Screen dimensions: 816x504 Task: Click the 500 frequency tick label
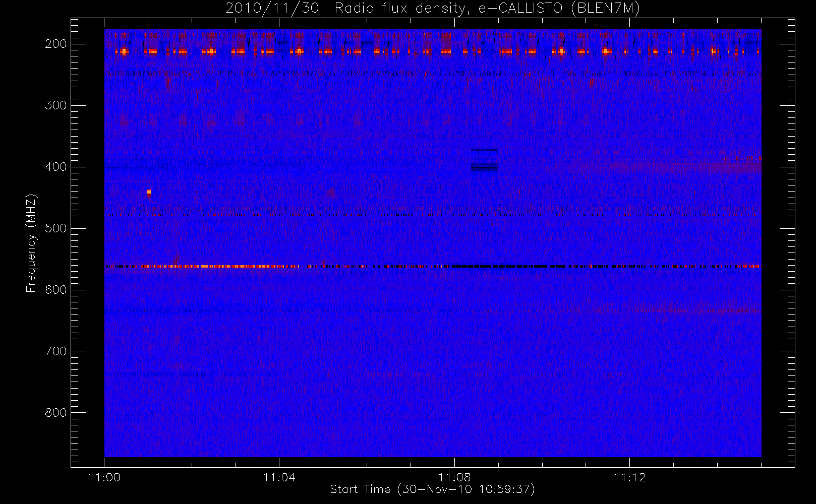coord(56,228)
